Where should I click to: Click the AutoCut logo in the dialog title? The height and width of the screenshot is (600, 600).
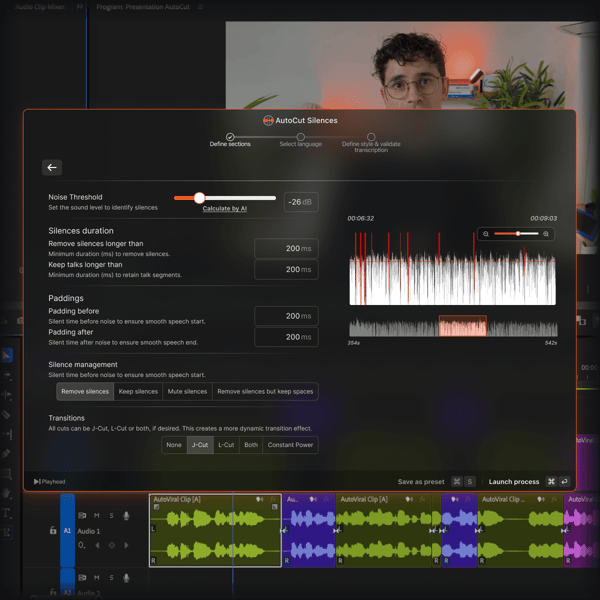tap(268, 120)
